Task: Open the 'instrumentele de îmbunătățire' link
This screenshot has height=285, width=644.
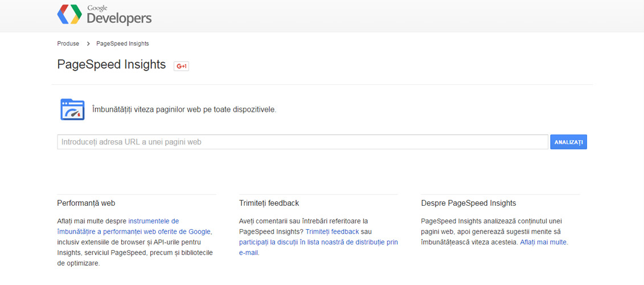Action: pyautogui.click(x=134, y=226)
